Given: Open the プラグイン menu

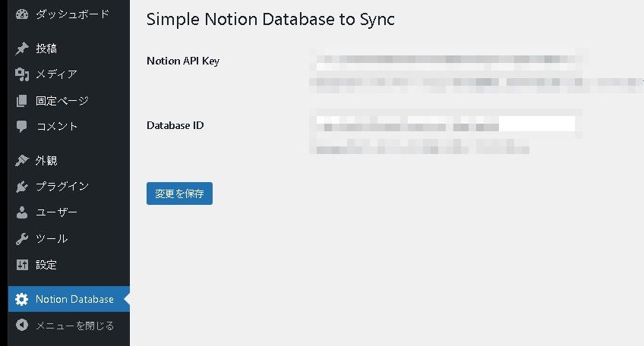Looking at the screenshot, I should [x=62, y=187].
